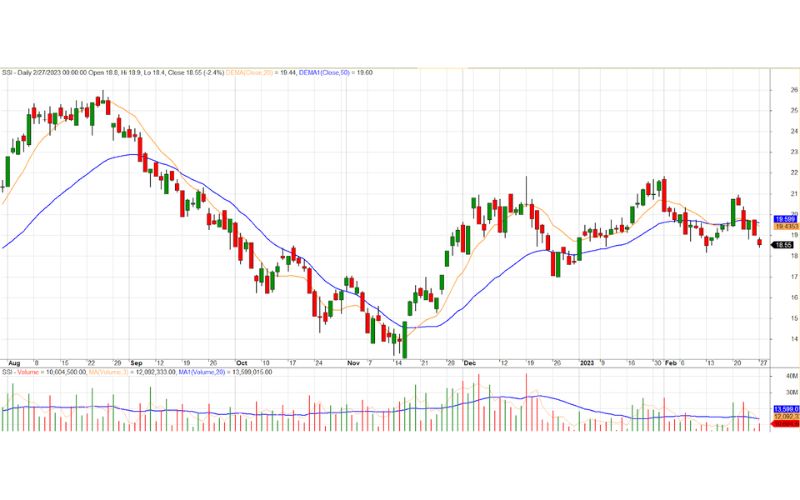Click the 'Dec' month label on time axis

(x=470, y=363)
